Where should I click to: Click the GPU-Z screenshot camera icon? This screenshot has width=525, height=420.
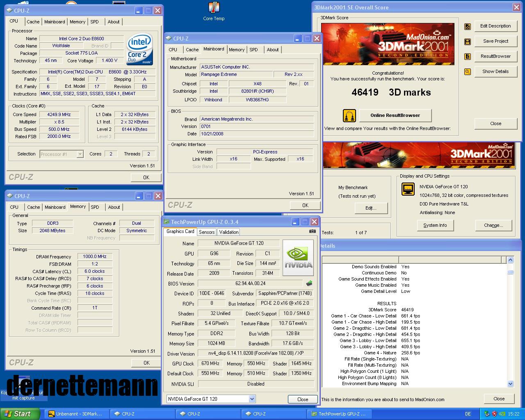313,231
